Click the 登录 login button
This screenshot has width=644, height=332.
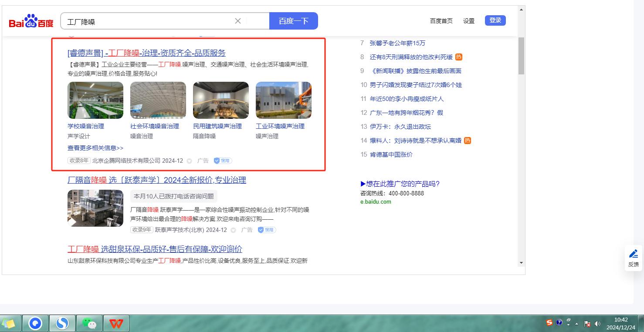495,20
